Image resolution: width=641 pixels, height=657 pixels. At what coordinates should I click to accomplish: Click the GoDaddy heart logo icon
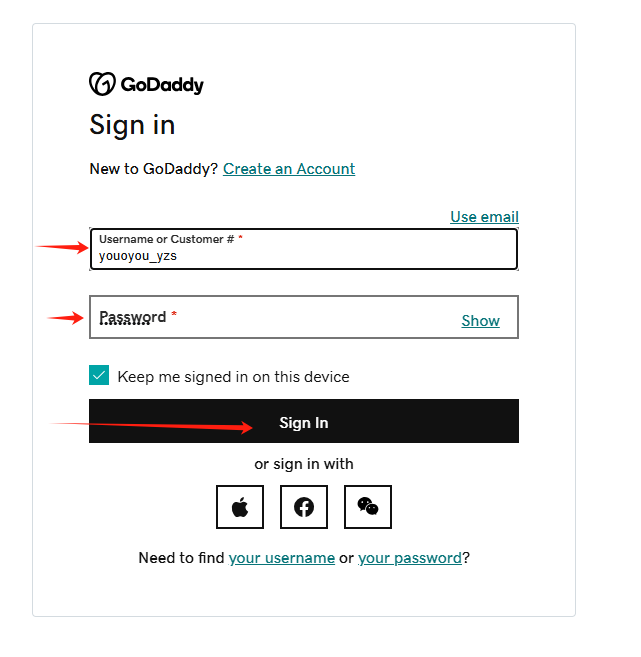(x=102, y=84)
